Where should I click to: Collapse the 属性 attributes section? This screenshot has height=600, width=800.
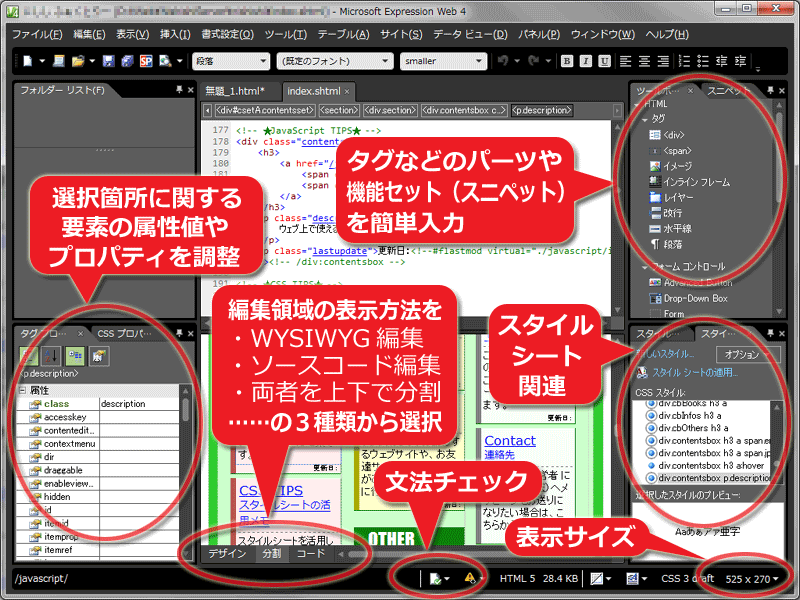22,390
